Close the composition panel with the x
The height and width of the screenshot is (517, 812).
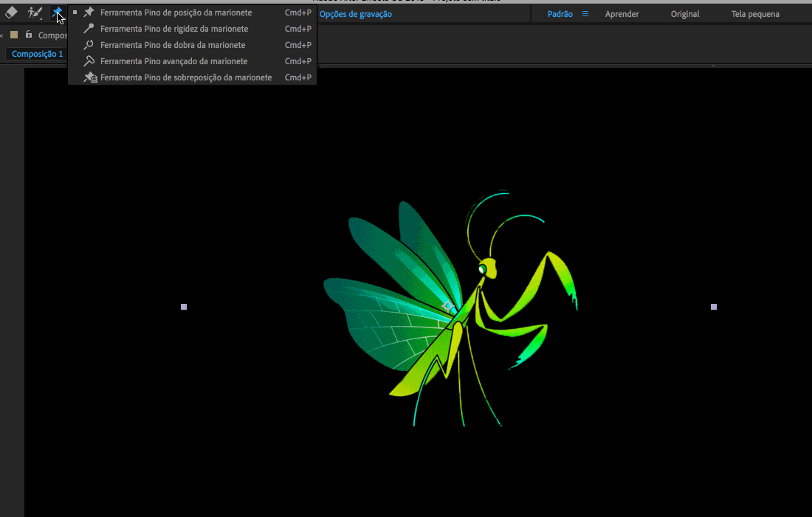1,35
